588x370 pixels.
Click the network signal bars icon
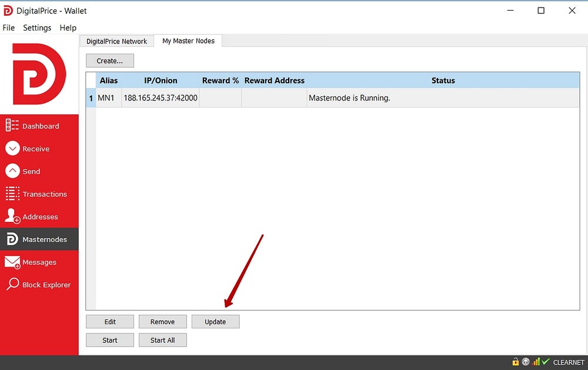pyautogui.click(x=536, y=362)
